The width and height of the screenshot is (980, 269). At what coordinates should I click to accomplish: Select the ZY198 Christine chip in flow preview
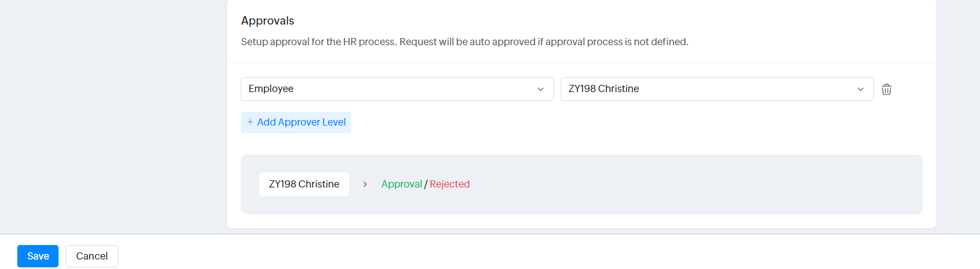(x=304, y=184)
